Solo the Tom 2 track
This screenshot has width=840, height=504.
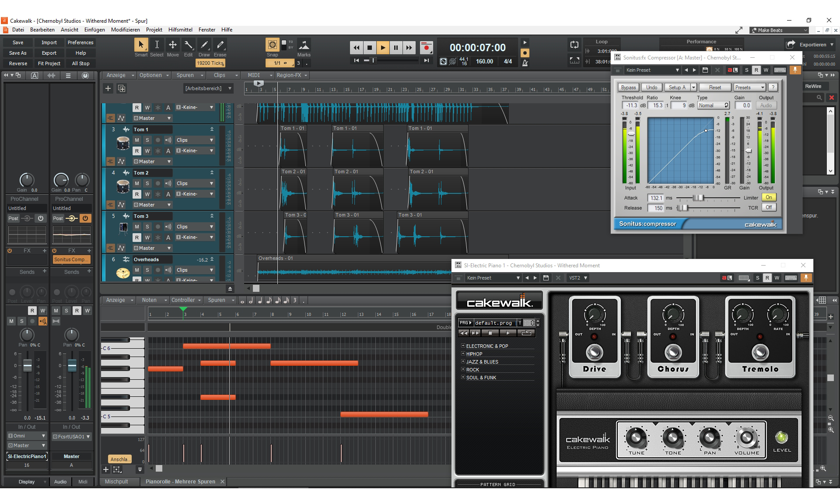pos(147,183)
